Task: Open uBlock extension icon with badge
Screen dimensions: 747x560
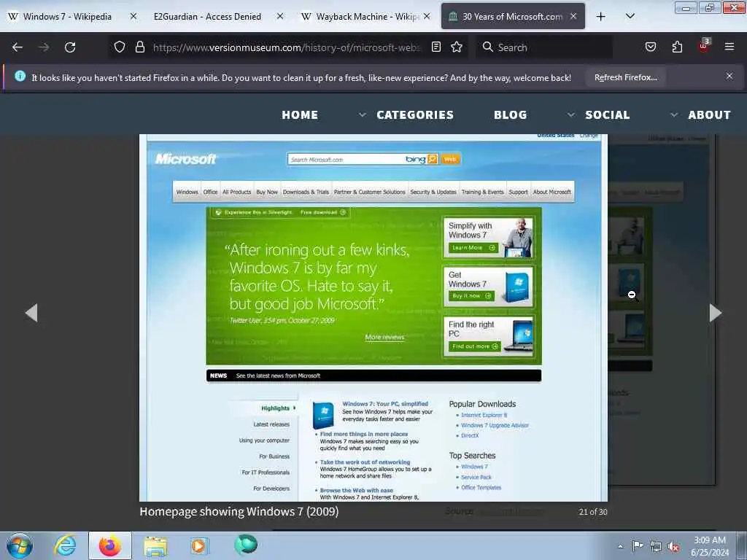Action: coord(704,46)
